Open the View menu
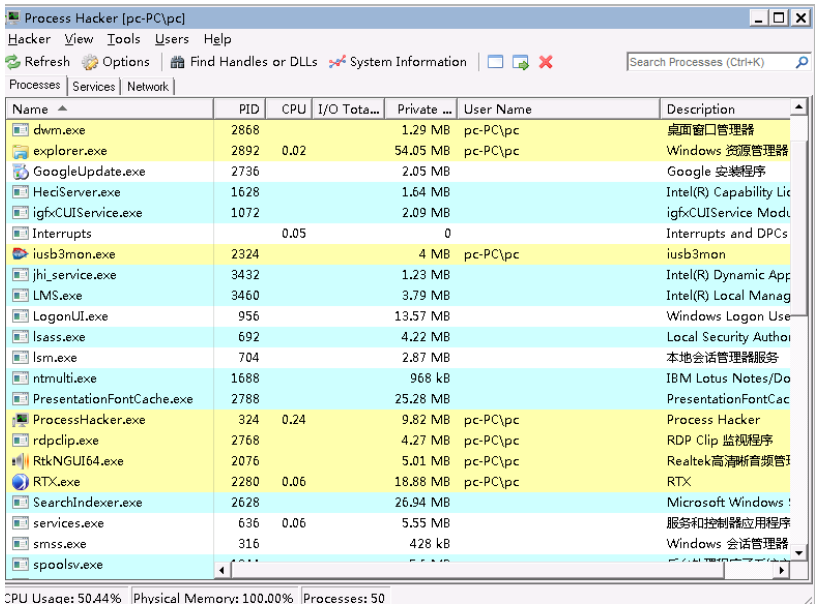This screenshot has width=825, height=614. 79,39
